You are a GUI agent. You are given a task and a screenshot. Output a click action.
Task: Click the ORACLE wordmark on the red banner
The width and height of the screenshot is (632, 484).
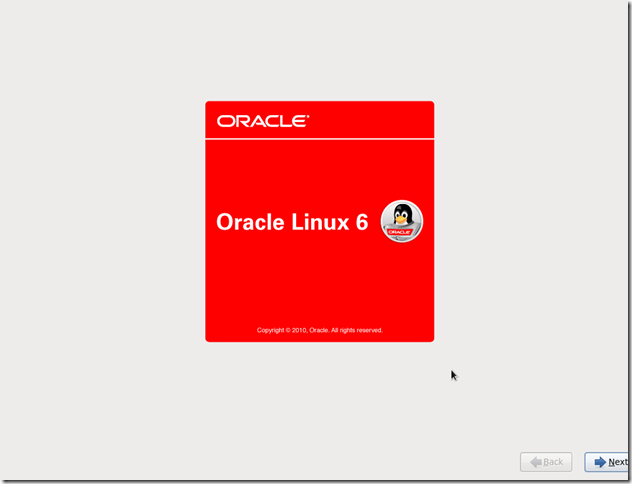(x=263, y=121)
